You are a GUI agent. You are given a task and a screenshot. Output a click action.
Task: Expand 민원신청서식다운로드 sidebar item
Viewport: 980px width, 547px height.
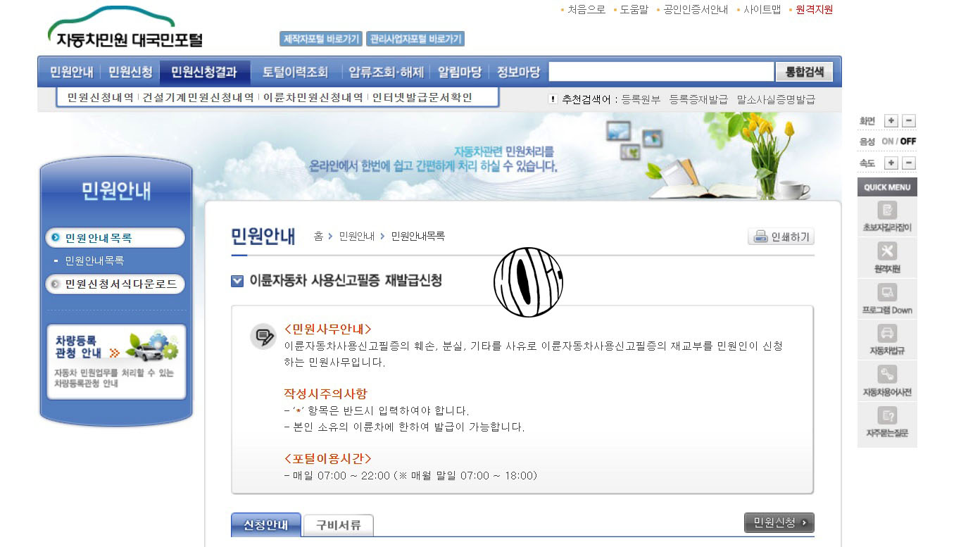point(115,284)
